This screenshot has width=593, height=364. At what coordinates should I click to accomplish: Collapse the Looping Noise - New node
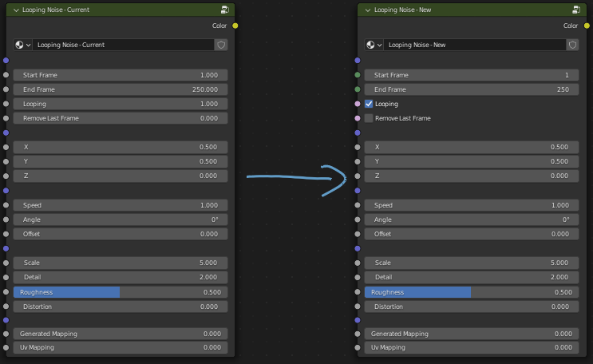[368, 10]
